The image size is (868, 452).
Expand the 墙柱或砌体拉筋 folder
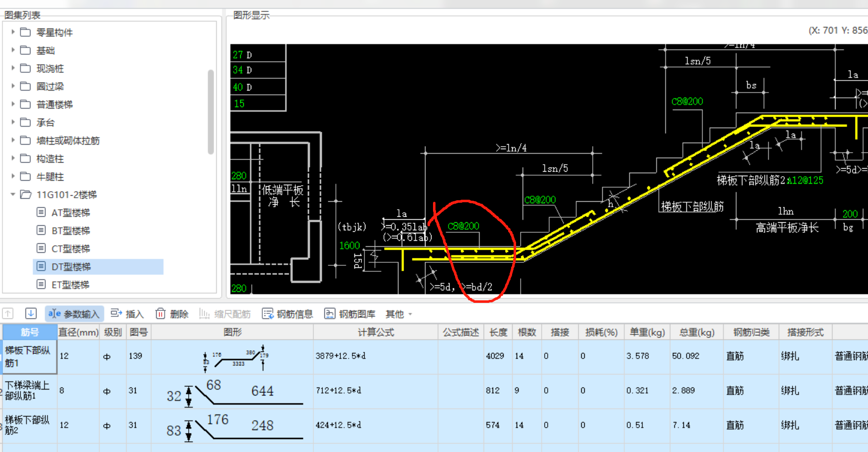pos(13,140)
